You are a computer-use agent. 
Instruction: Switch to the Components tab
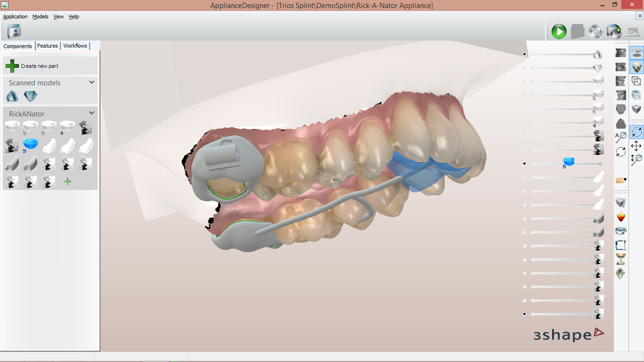pyautogui.click(x=17, y=46)
